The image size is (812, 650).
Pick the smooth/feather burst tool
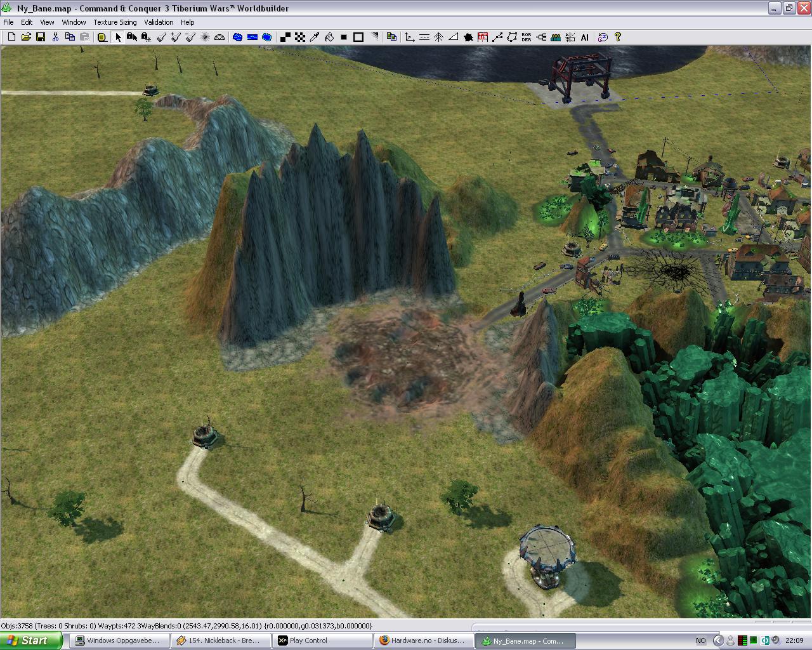point(205,37)
